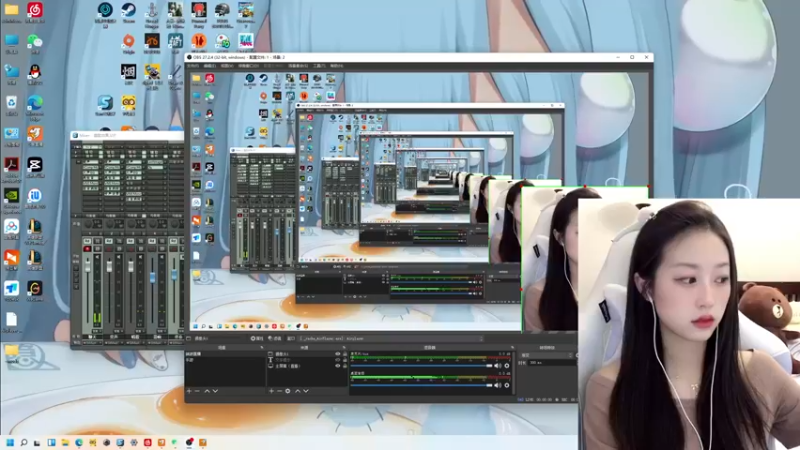Viewport: 800px width, 450px height.
Task: Click the Filters button above OBS docks
Action: tap(275, 338)
